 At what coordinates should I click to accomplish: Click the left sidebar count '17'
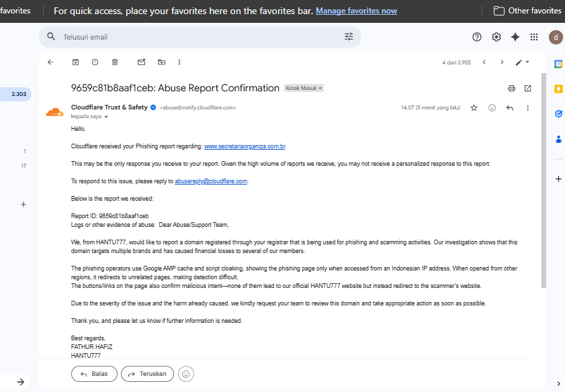[24, 166]
